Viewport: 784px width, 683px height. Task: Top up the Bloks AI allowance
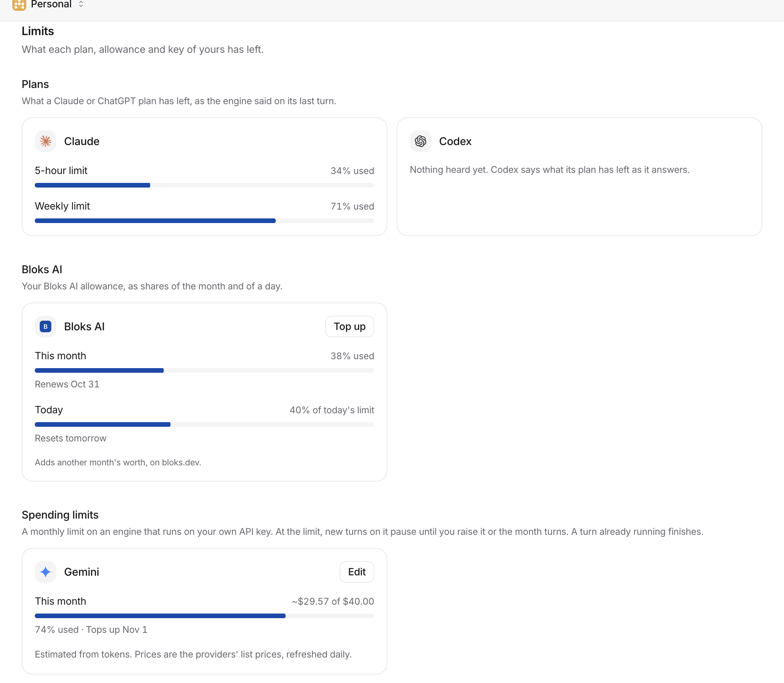(350, 326)
